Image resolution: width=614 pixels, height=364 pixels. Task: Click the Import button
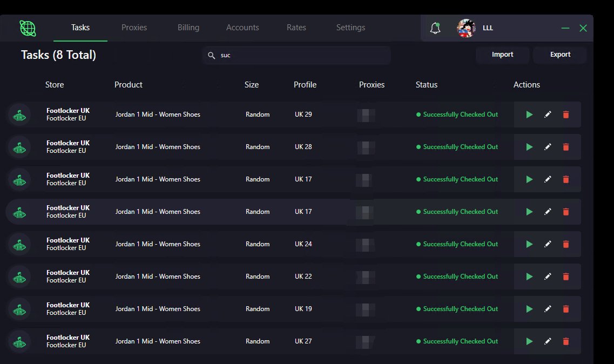(x=502, y=55)
